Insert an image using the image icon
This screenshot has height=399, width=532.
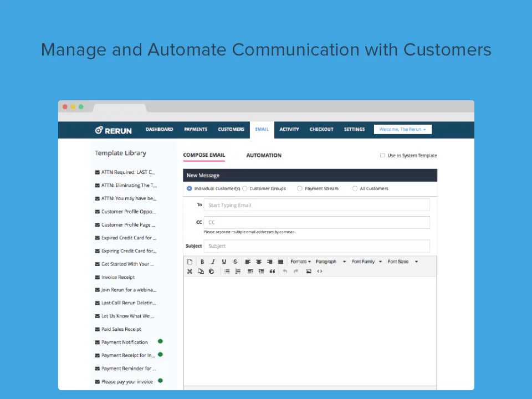coord(309,271)
